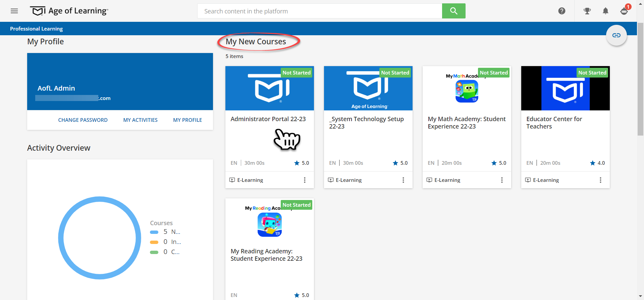The width and height of the screenshot is (644, 300).
Task: Click star rating on My Math Academy card
Action: pos(499,163)
